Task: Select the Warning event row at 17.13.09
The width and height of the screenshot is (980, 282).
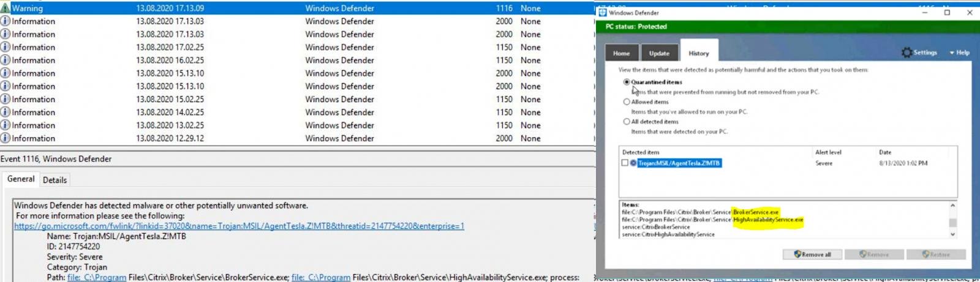Action: 297,8
